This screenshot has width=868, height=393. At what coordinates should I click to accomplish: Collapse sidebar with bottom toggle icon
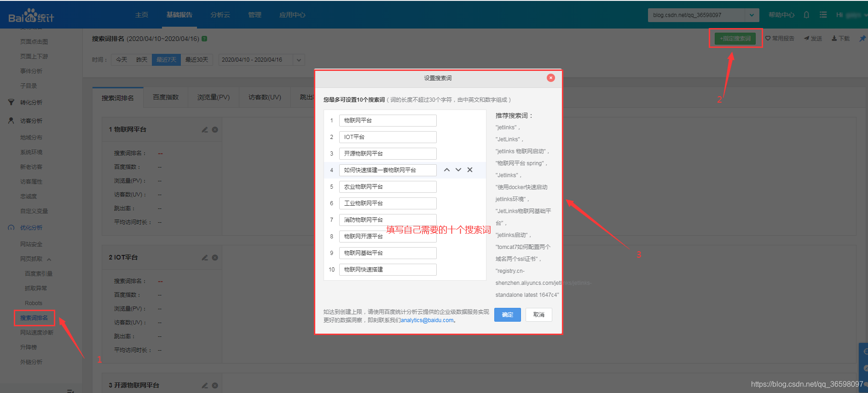click(70, 391)
